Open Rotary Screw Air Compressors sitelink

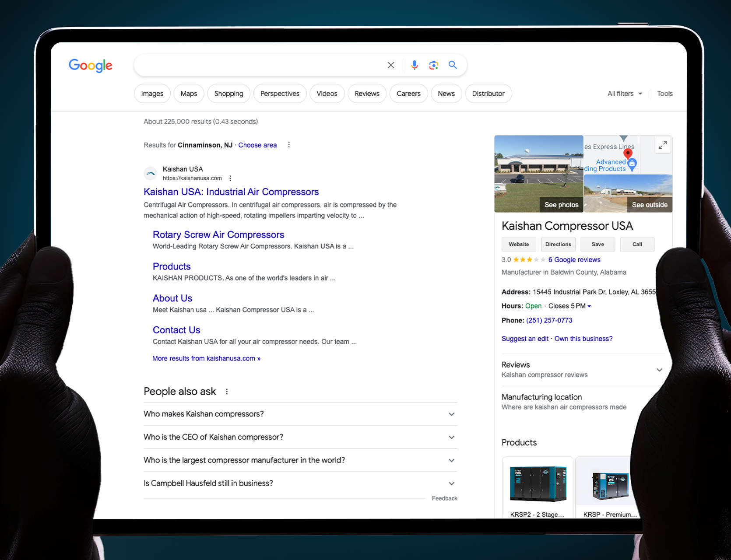(x=218, y=235)
